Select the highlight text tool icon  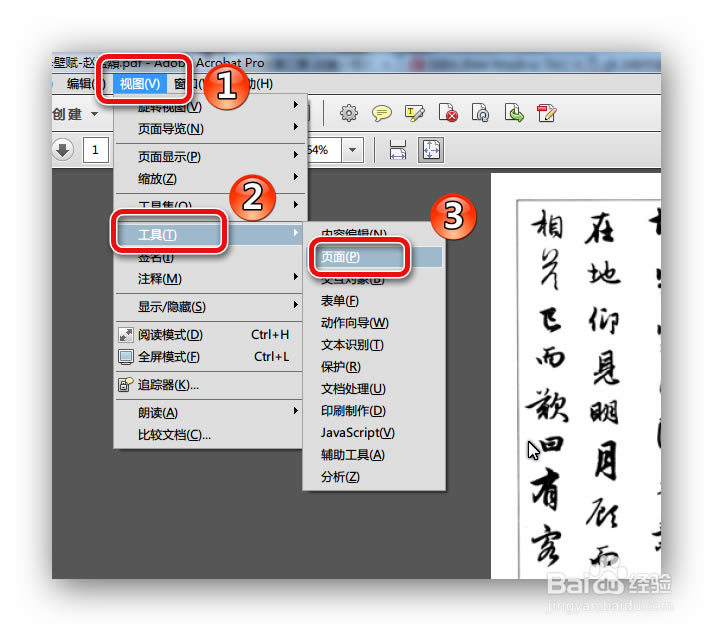point(415,113)
